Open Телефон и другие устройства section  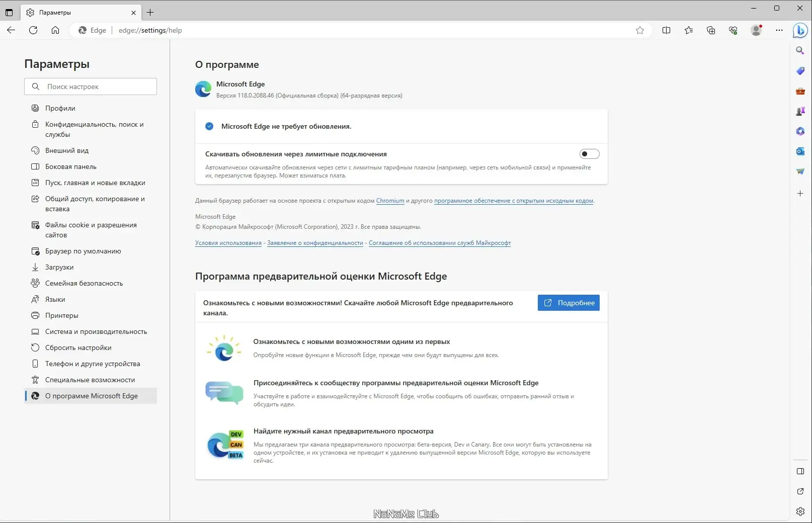coord(91,364)
